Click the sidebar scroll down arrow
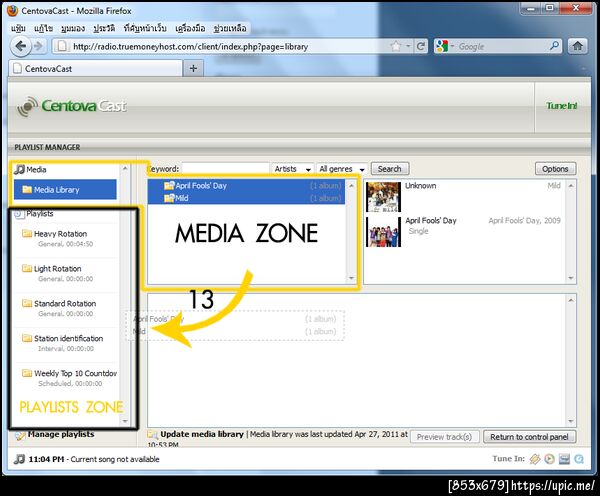Viewport: 600px width, 496px height. pyautogui.click(x=125, y=421)
